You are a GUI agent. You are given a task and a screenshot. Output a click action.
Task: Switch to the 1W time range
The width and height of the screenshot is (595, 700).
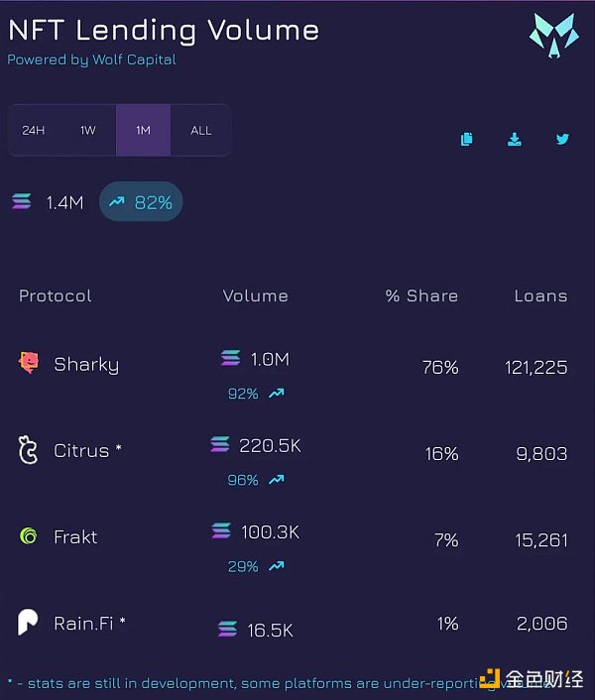click(88, 130)
